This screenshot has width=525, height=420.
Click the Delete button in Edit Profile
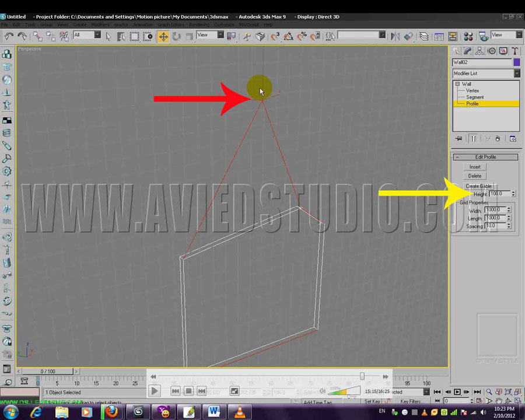coord(475,176)
